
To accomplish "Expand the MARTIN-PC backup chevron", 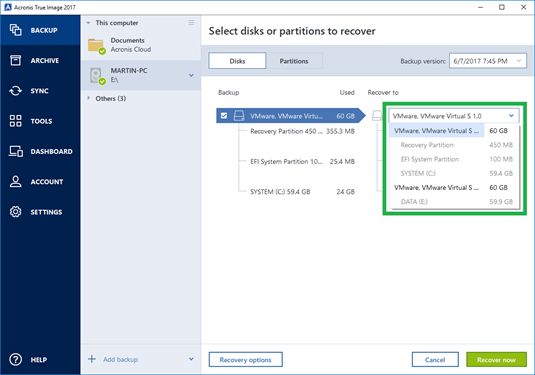I will tap(191, 75).
